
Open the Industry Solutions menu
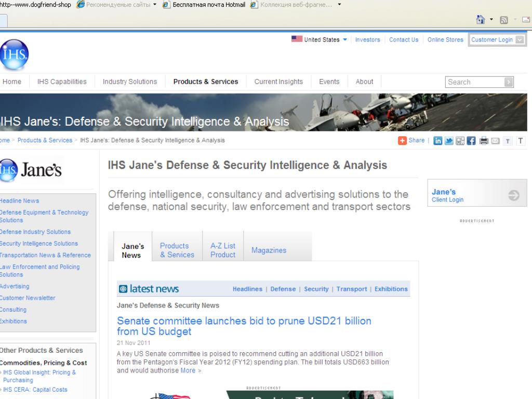130,82
